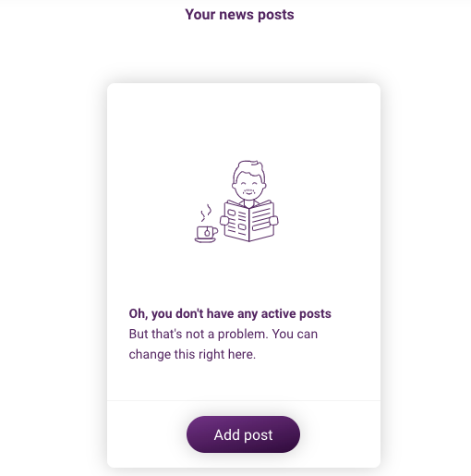Click the newspaper's right page
Viewport: 471px width, 476px height.
pos(261,221)
